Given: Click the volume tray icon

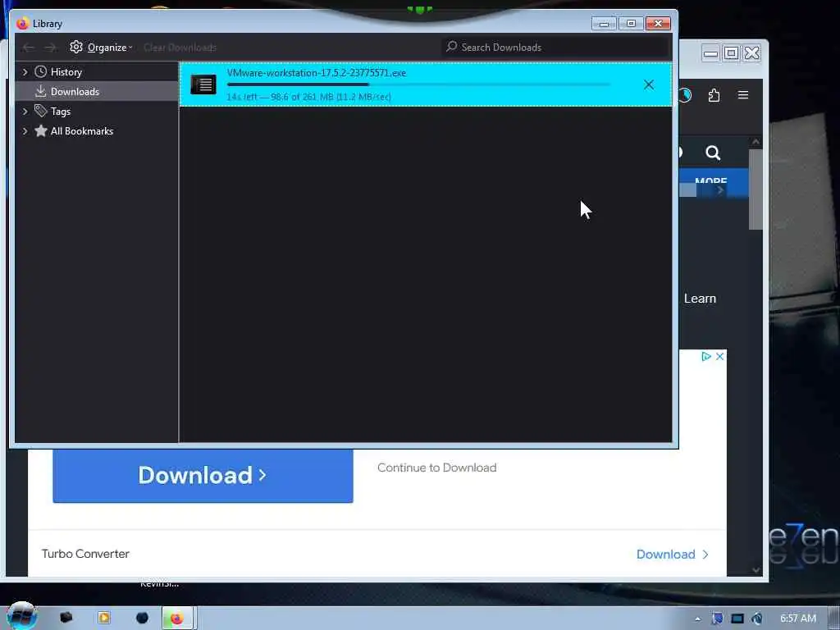Looking at the screenshot, I should tap(757, 619).
